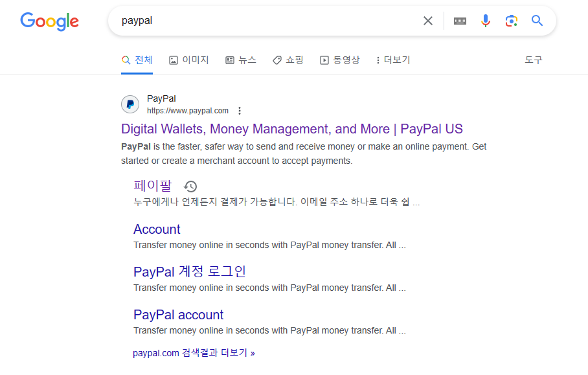Open the 도구 search tools
This screenshot has height=375, width=588.
[533, 60]
